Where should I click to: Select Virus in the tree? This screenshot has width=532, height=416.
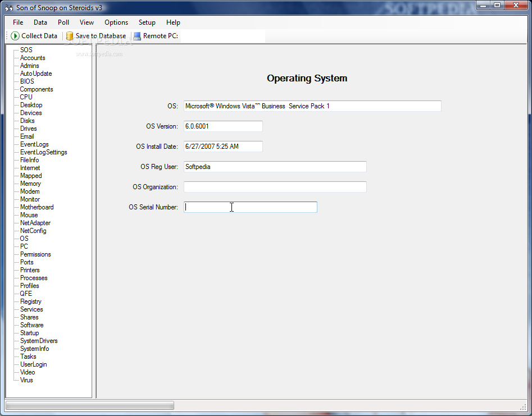pyautogui.click(x=26, y=381)
